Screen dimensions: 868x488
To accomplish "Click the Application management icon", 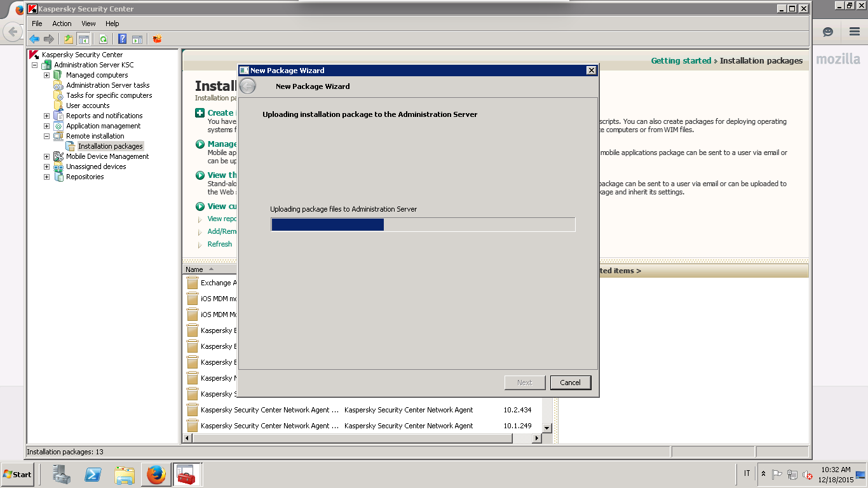I will click(x=58, y=126).
